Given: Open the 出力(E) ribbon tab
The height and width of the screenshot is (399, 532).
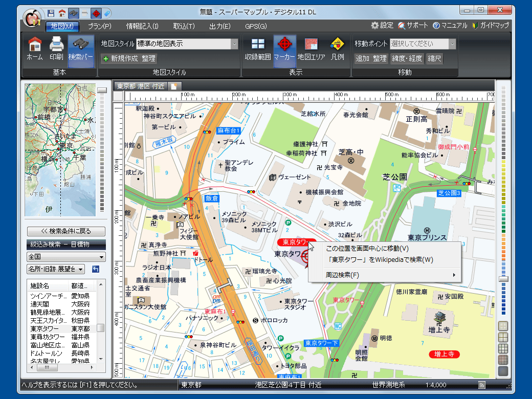Looking at the screenshot, I should click(x=220, y=26).
